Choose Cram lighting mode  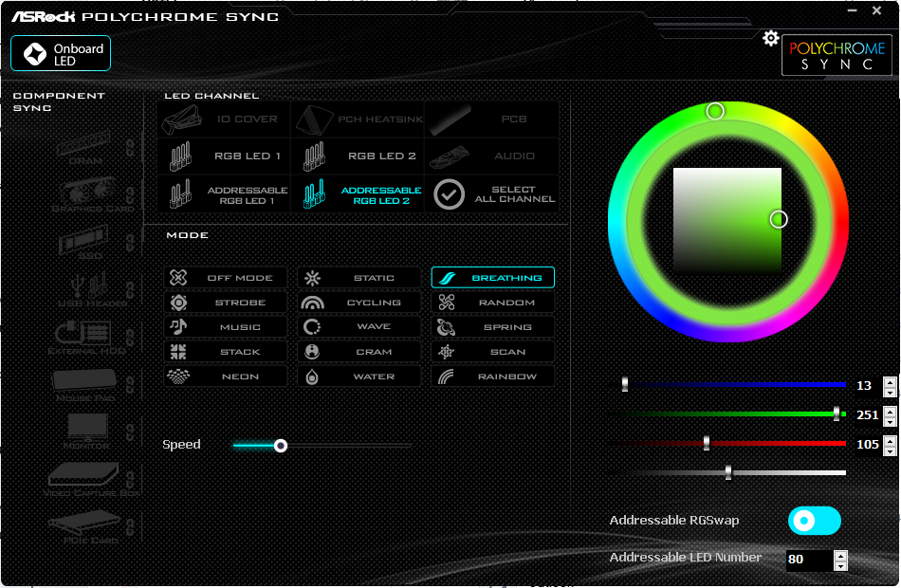tap(359, 352)
